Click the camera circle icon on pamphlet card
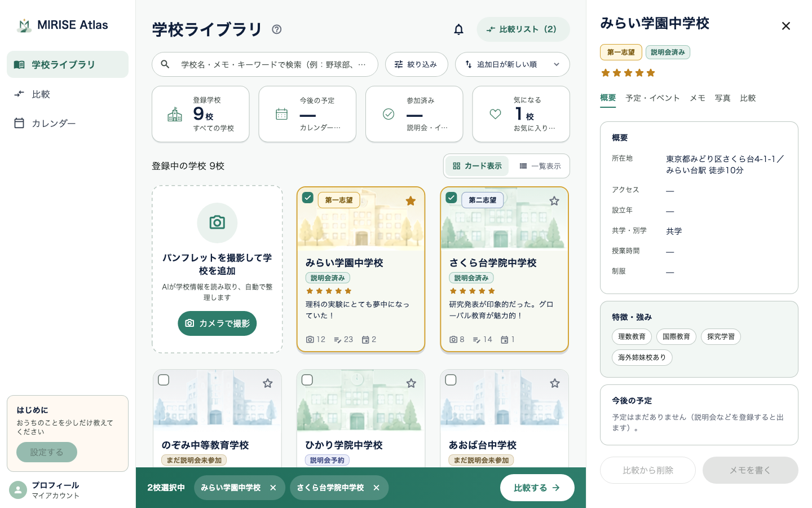The width and height of the screenshot is (812, 508). [217, 222]
